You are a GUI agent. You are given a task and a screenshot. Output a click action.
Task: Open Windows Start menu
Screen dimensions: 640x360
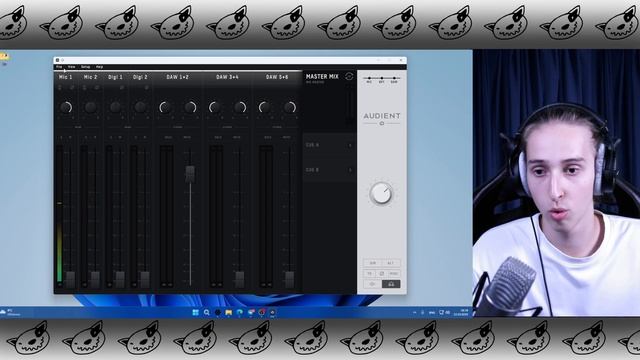pyautogui.click(x=196, y=313)
